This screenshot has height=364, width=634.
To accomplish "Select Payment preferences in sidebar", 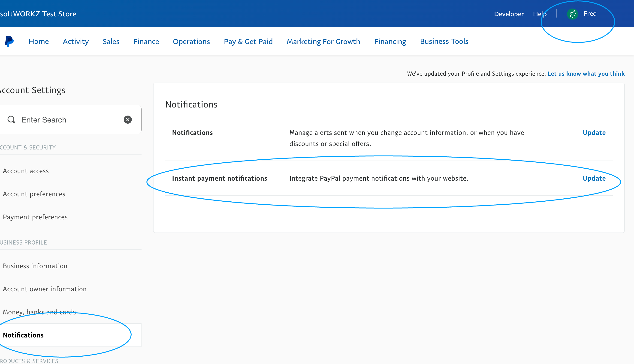I will [35, 217].
